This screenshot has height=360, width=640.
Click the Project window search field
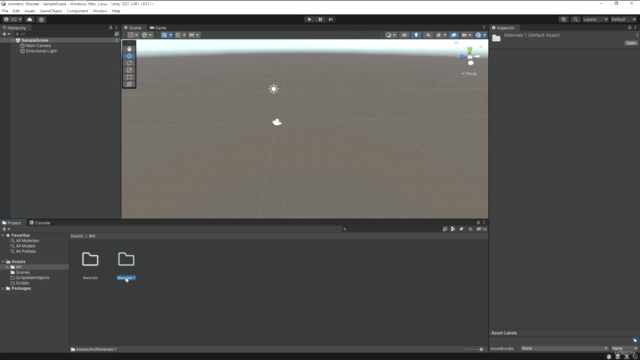(391, 229)
